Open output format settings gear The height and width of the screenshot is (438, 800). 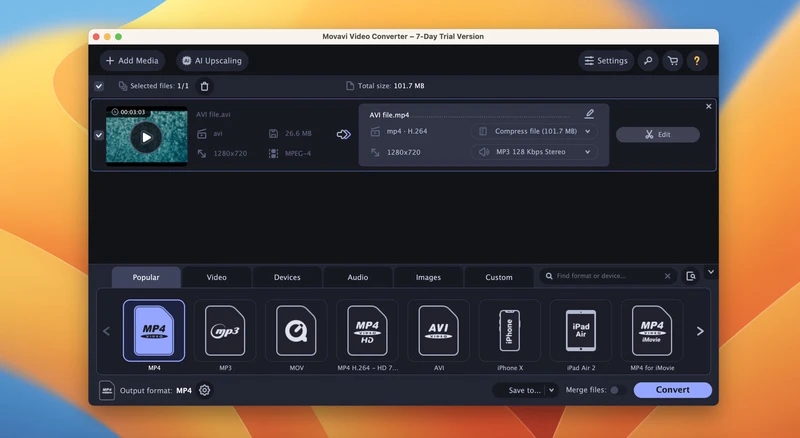point(205,391)
